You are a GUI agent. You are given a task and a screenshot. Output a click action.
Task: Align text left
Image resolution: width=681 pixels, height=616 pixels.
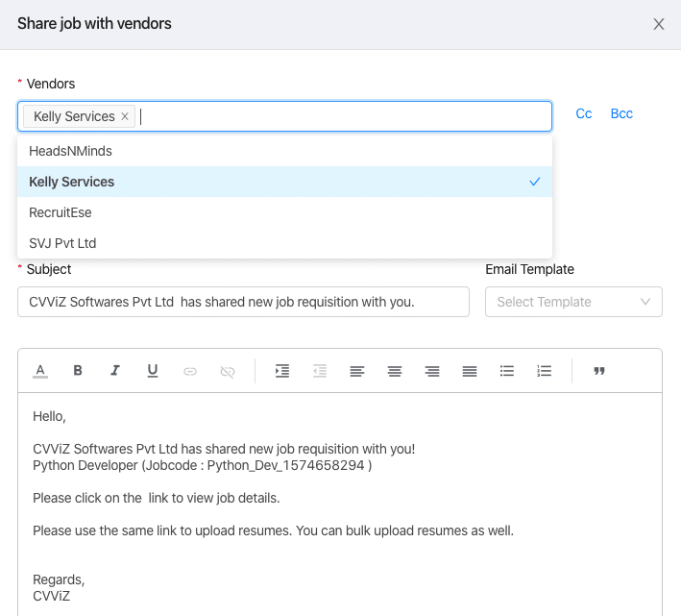pyautogui.click(x=357, y=371)
